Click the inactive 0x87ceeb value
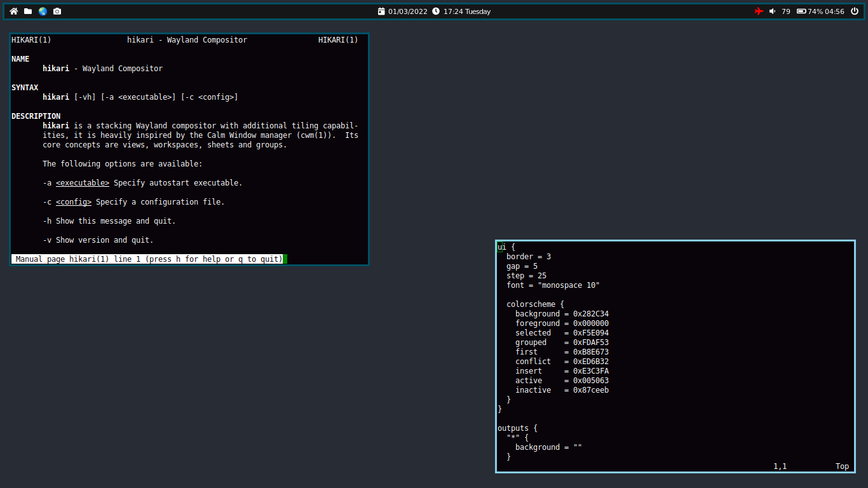868x488 pixels. coord(591,390)
